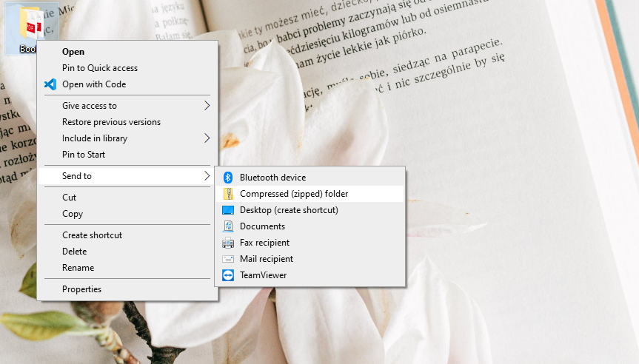Send to Documents

310,226
